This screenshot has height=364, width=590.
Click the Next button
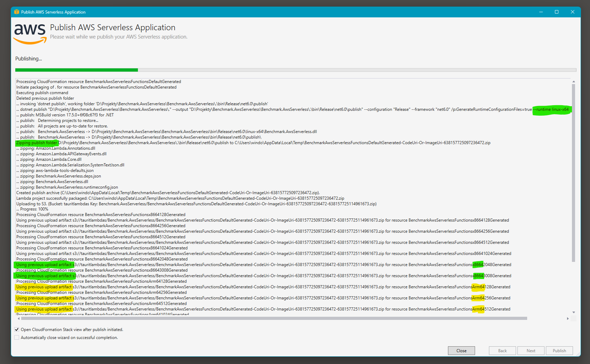tap(531, 351)
